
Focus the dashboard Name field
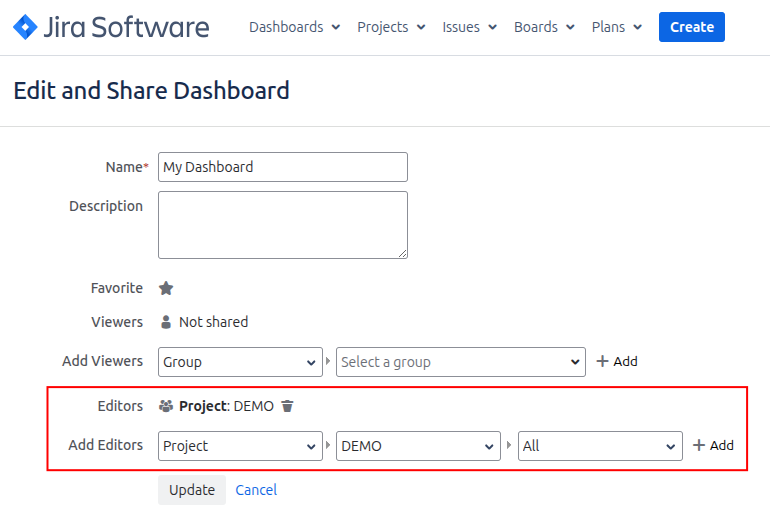[x=283, y=167]
